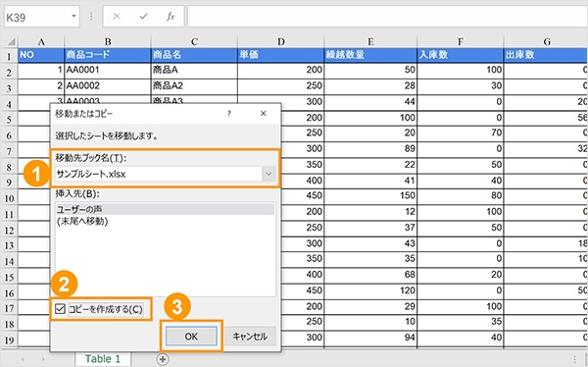Click cell AA0001

point(108,71)
